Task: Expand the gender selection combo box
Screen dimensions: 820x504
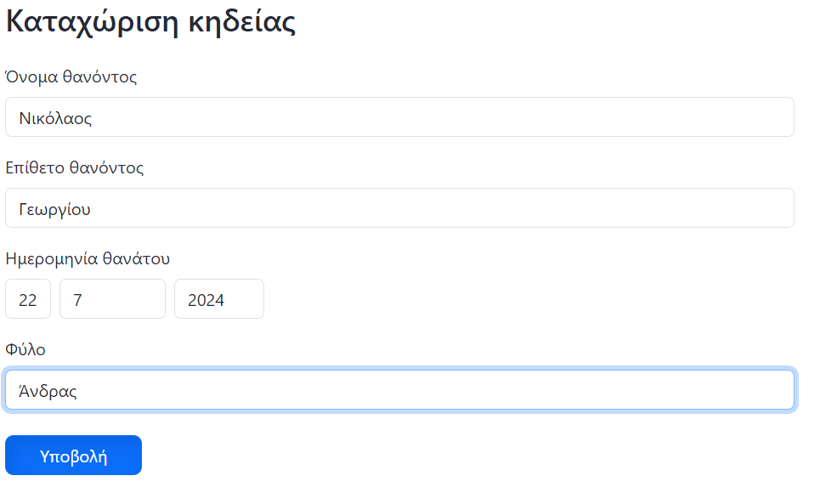Action: pos(399,390)
